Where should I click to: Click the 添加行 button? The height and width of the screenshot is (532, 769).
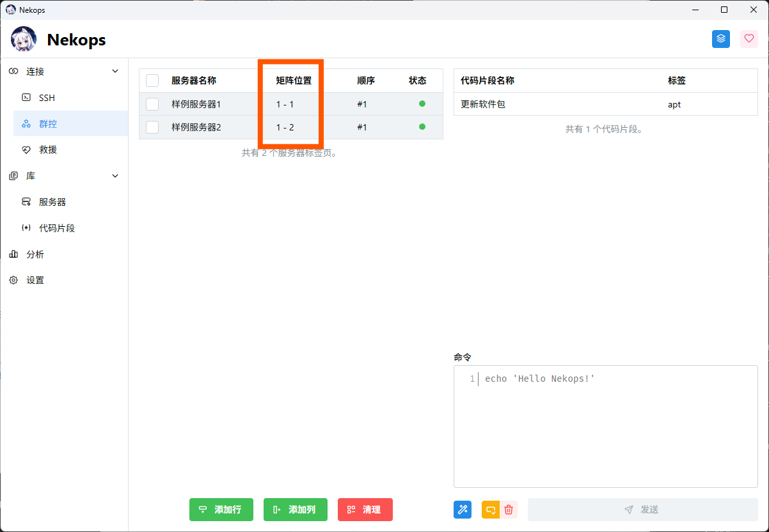point(221,510)
